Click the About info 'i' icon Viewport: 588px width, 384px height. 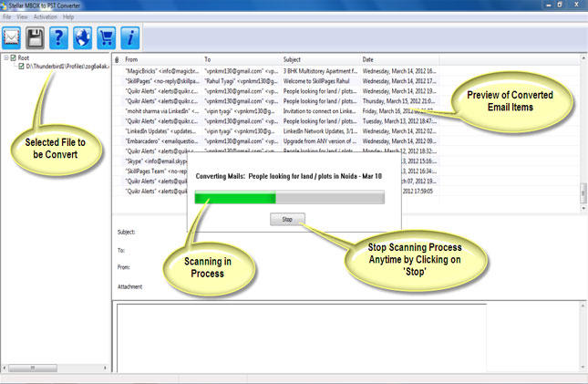(x=130, y=38)
